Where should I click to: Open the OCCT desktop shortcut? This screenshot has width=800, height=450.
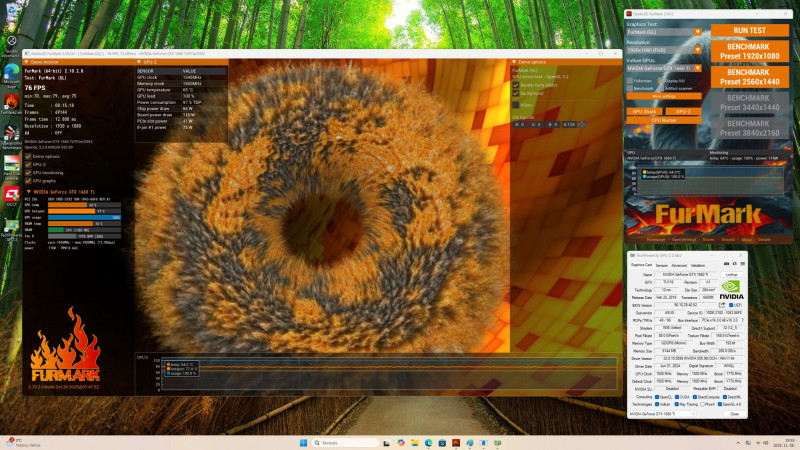click(11, 195)
